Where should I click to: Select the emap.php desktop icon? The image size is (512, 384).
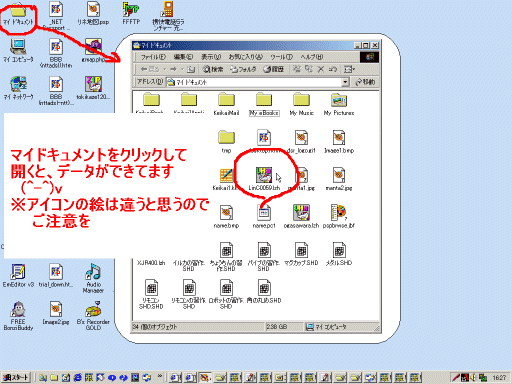[x=93, y=51]
